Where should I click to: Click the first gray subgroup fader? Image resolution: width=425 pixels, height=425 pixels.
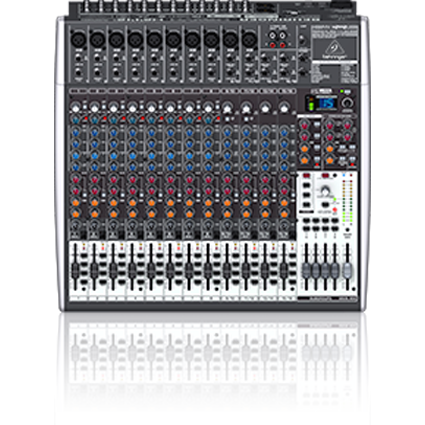click(307, 270)
